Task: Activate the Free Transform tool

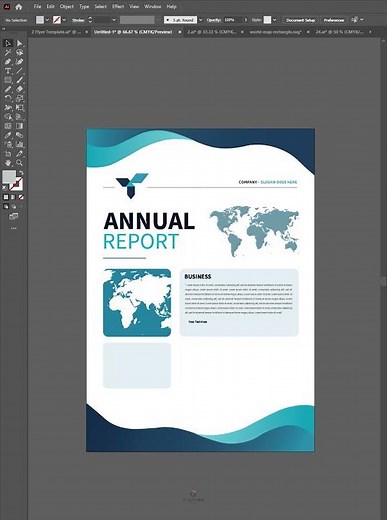Action: pos(19,108)
